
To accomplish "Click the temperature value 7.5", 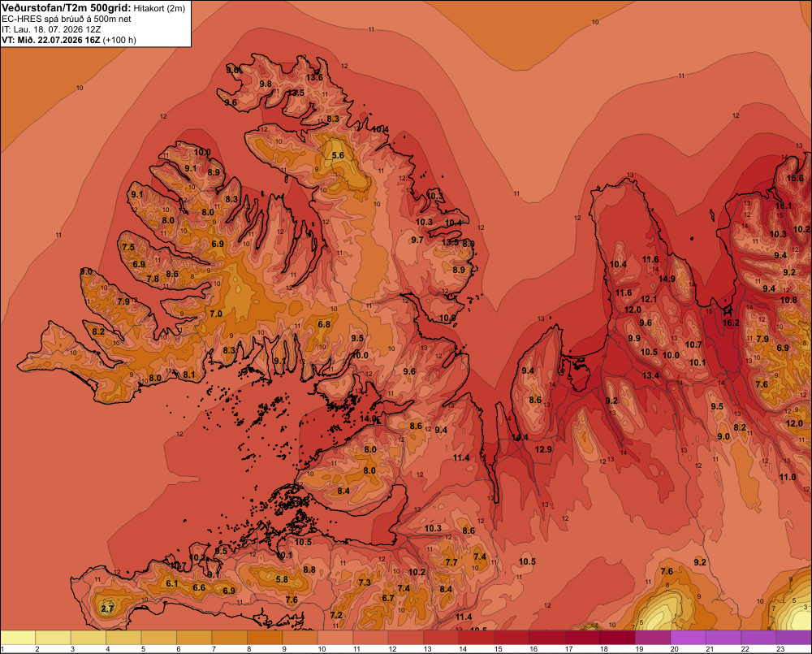I will pos(128,247).
